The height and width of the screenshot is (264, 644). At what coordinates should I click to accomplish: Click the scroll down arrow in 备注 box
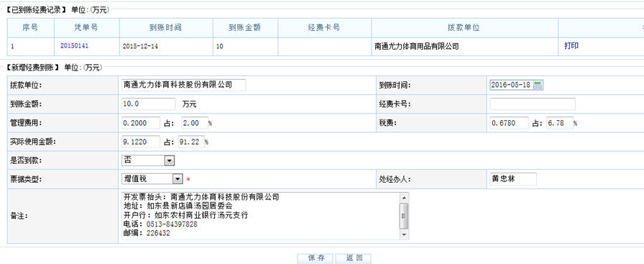[404, 235]
